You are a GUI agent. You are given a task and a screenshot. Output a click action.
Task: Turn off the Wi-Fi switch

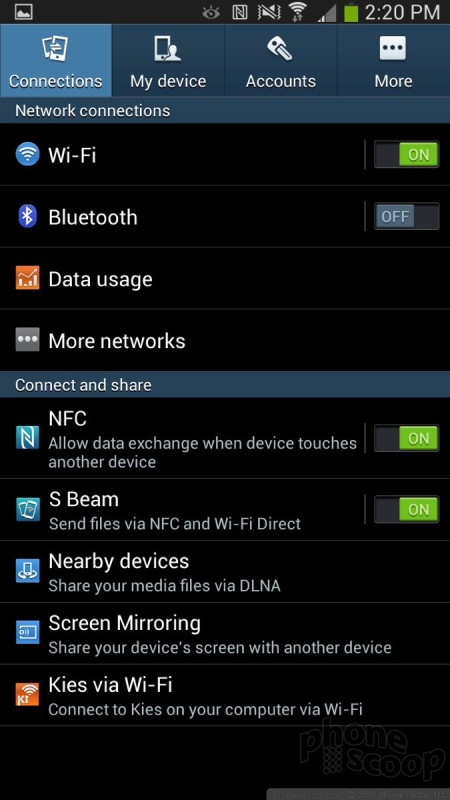click(406, 154)
